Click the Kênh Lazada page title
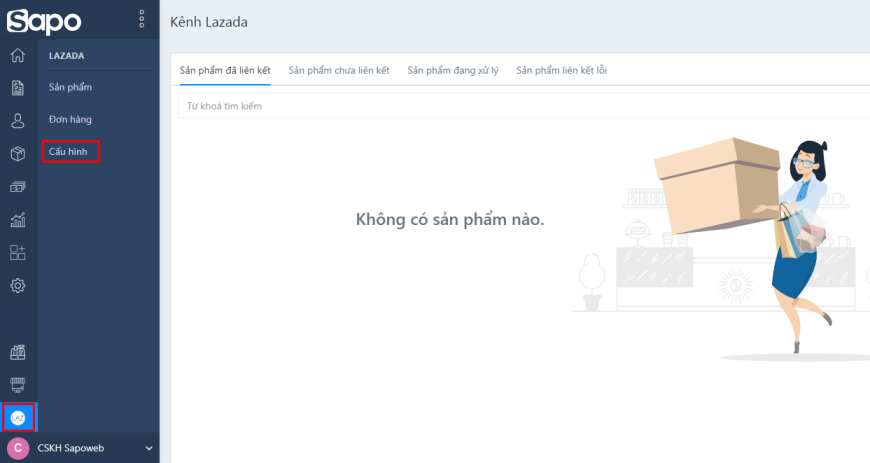 click(x=209, y=22)
